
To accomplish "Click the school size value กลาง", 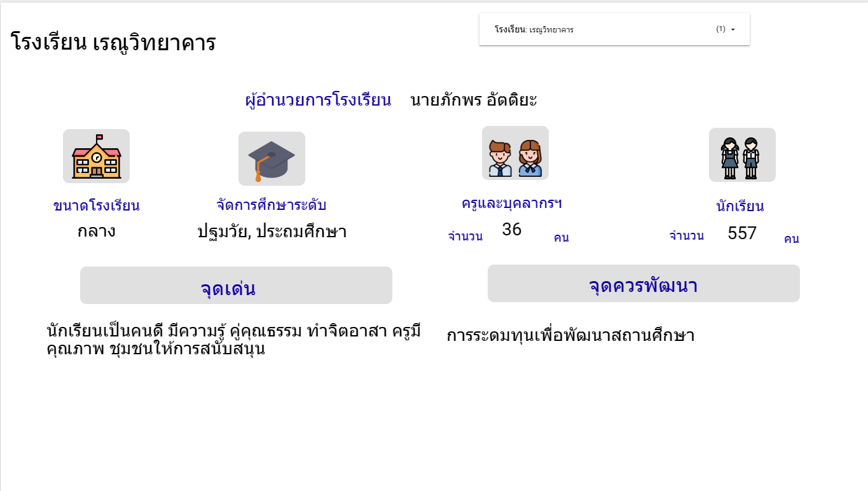I will click(x=96, y=230).
